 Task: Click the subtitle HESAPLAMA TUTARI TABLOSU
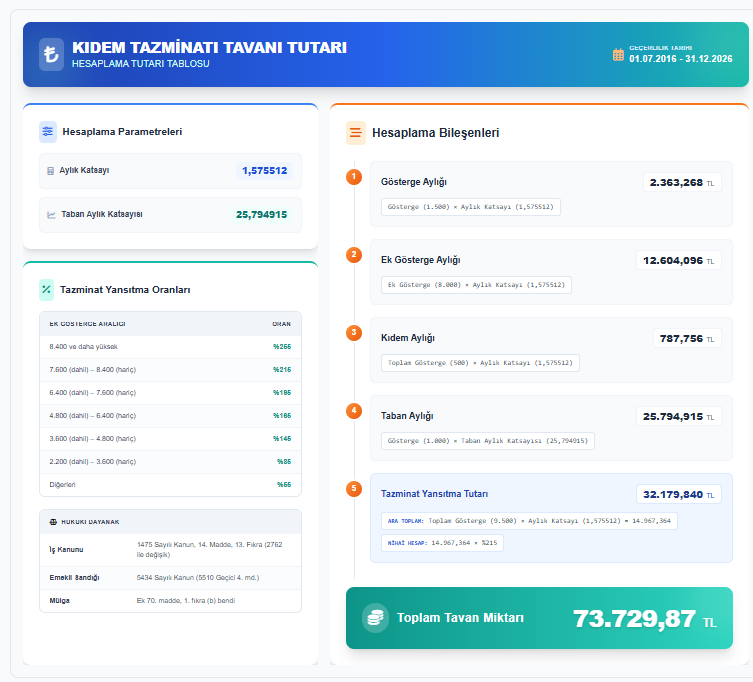[x=141, y=63]
